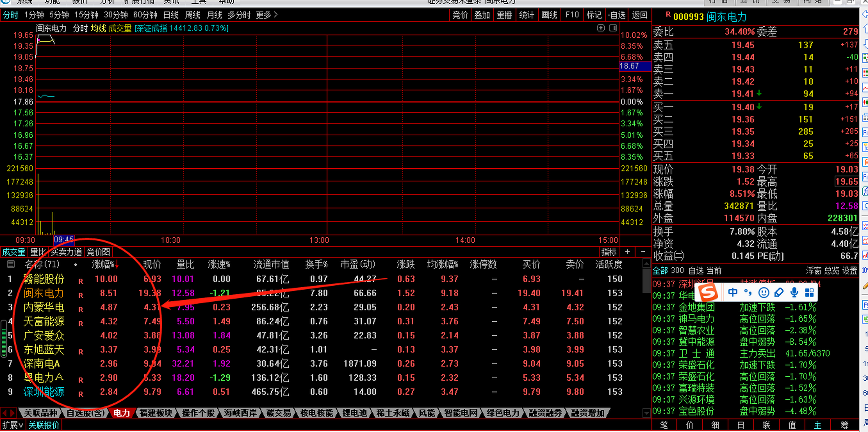Sort by the 涨幅% column header

(105, 264)
